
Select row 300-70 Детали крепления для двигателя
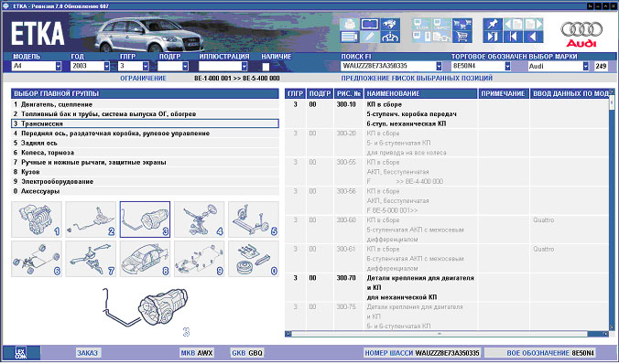pyautogui.click(x=447, y=287)
